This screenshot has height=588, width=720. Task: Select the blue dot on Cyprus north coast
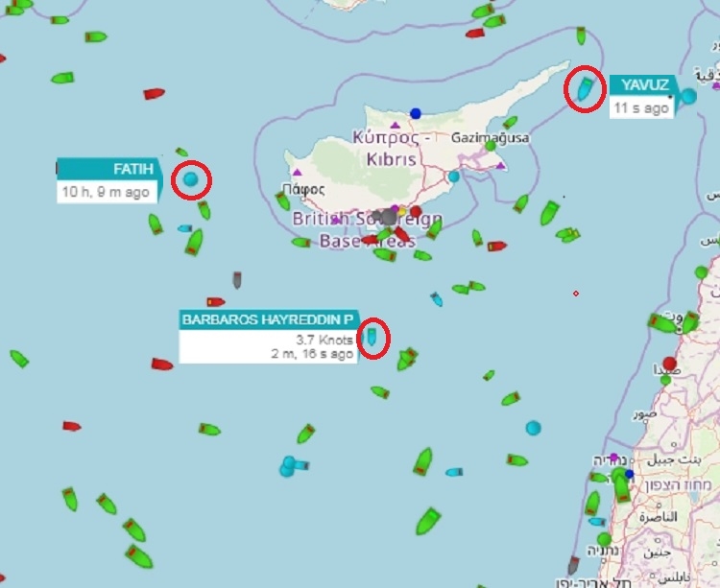[x=416, y=113]
